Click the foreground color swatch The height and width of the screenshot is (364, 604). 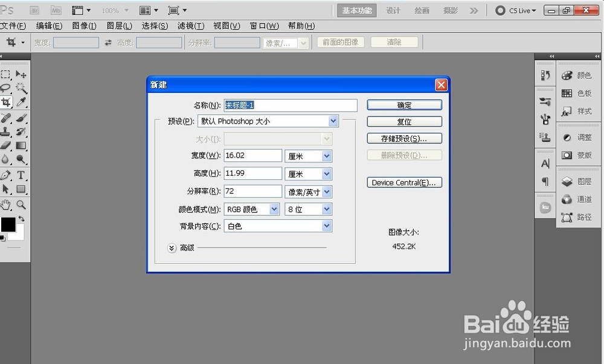(x=8, y=225)
